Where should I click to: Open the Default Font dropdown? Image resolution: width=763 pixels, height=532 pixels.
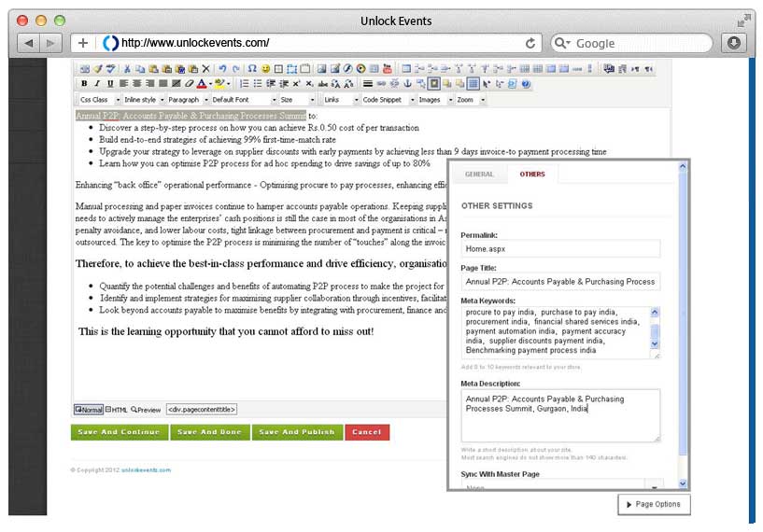[x=244, y=100]
